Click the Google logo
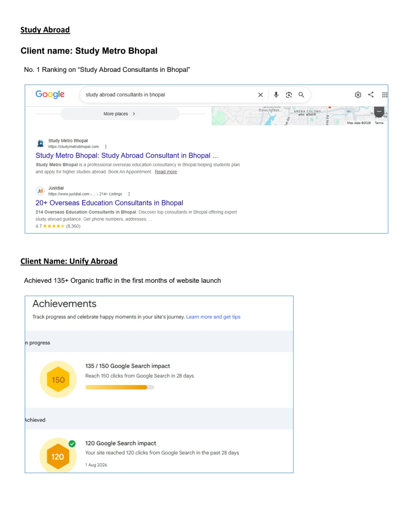411x532 pixels. click(50, 94)
